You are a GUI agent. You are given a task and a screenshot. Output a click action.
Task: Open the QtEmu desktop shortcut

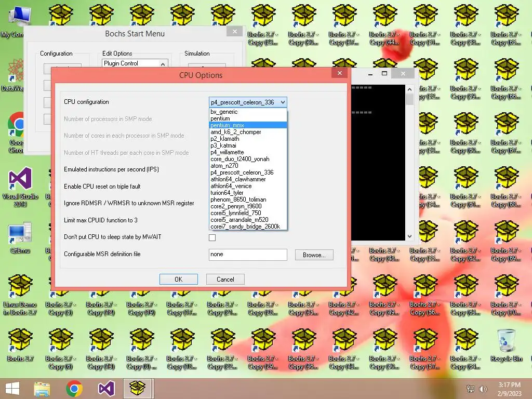click(x=20, y=237)
